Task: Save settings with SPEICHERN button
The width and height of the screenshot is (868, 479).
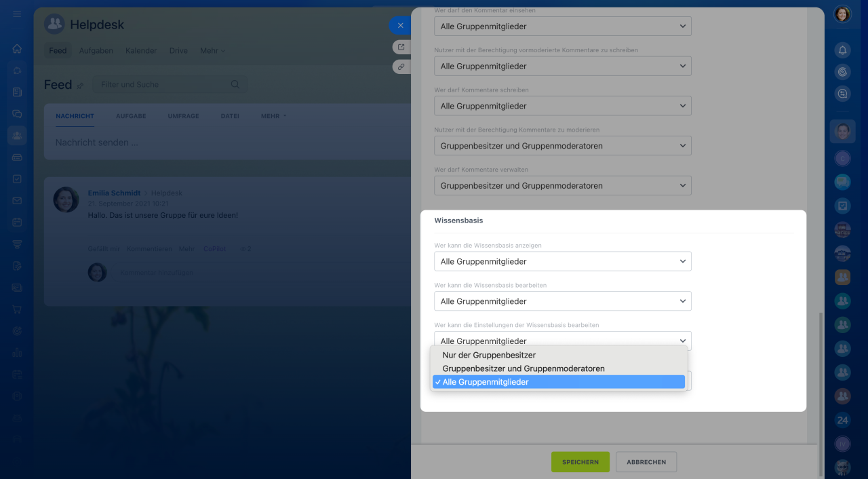Action: click(580, 462)
